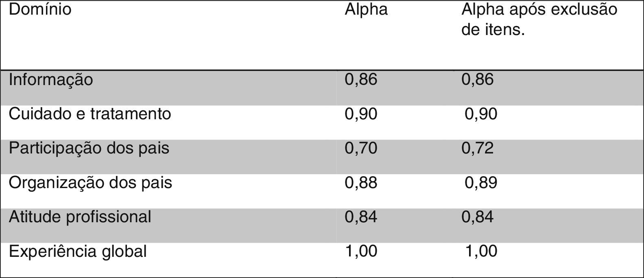Viewport: 644px width, 278px height.
Task: Click the Alpha após exclusão de itens header
Action: [x=539, y=20]
